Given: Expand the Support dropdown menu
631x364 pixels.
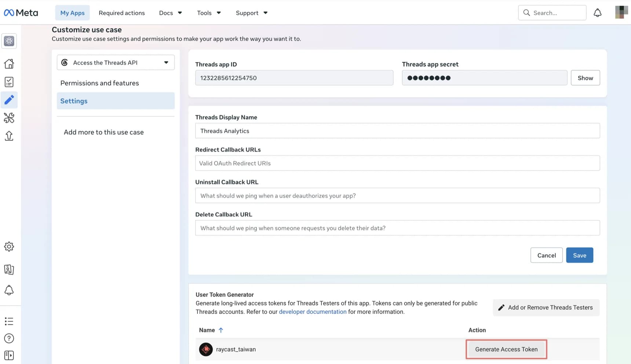Looking at the screenshot, I should 252,13.
